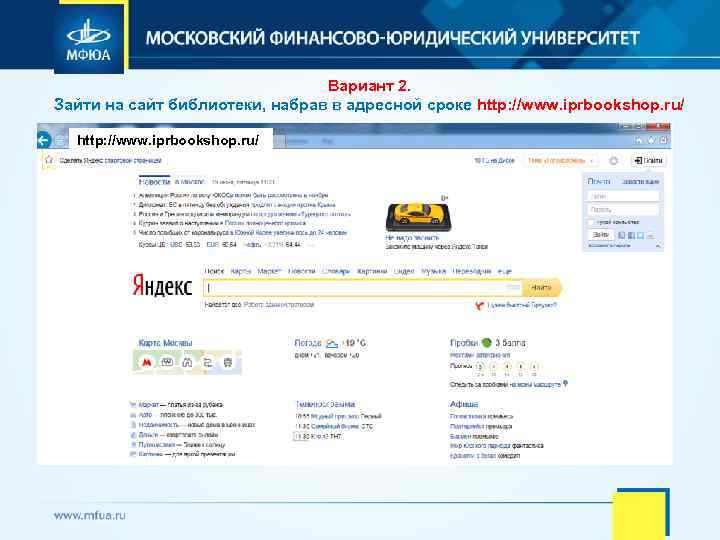Open the Словари service link above search
The height and width of the screenshot is (540, 720).
pyautogui.click(x=336, y=271)
